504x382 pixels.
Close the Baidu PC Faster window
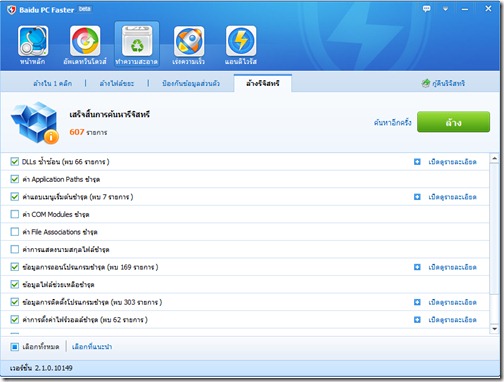point(488,9)
